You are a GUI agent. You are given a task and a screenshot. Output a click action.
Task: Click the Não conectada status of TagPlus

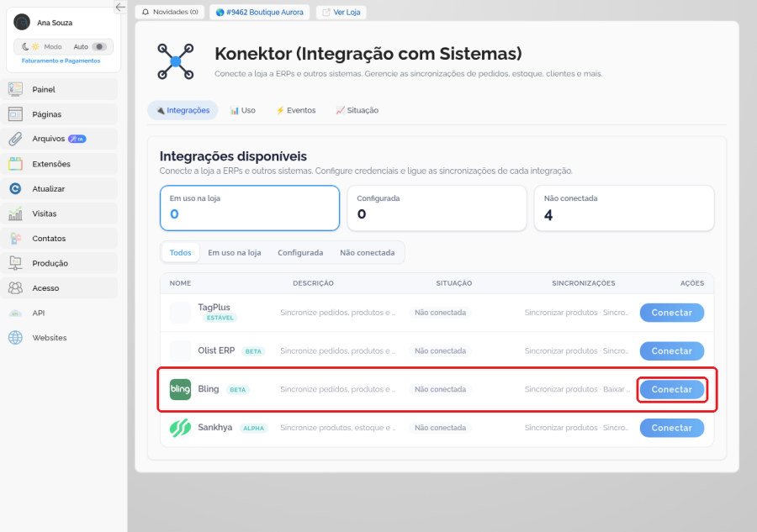click(x=440, y=313)
